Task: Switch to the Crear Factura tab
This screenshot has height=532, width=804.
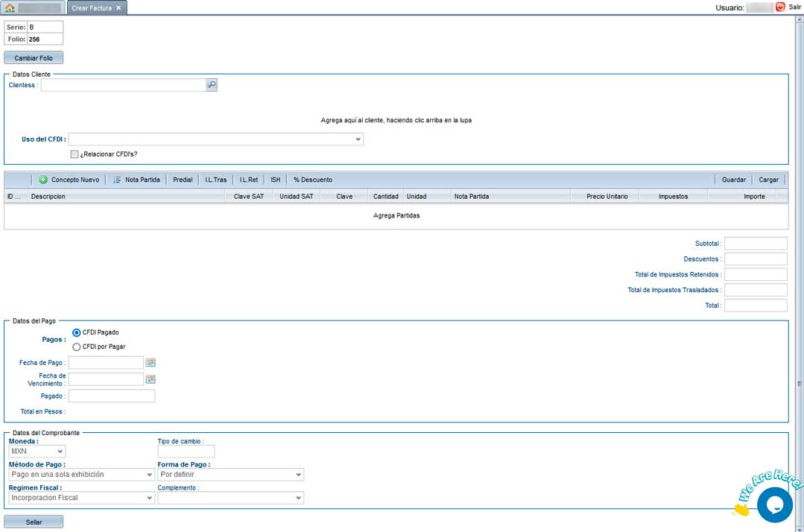Action: [x=91, y=8]
